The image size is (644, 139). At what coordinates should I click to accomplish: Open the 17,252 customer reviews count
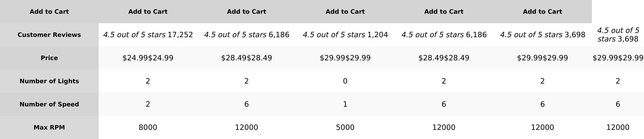pyautogui.click(x=180, y=35)
